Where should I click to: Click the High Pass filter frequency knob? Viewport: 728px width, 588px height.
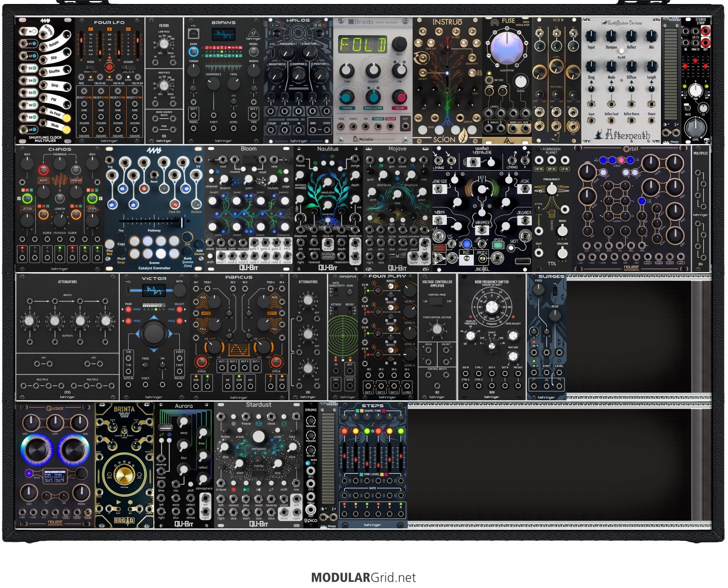coord(164,85)
